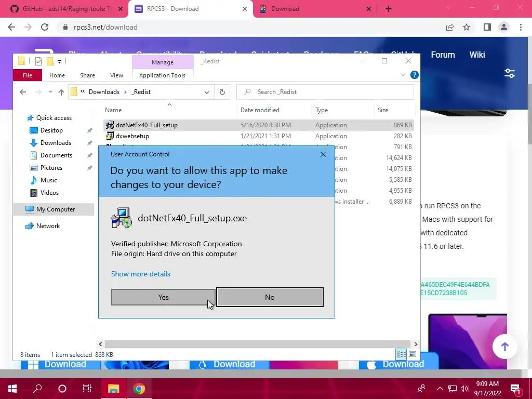Switch to the Home ribbon tab
Screen dimensions: 532x399
pyautogui.click(x=57, y=75)
